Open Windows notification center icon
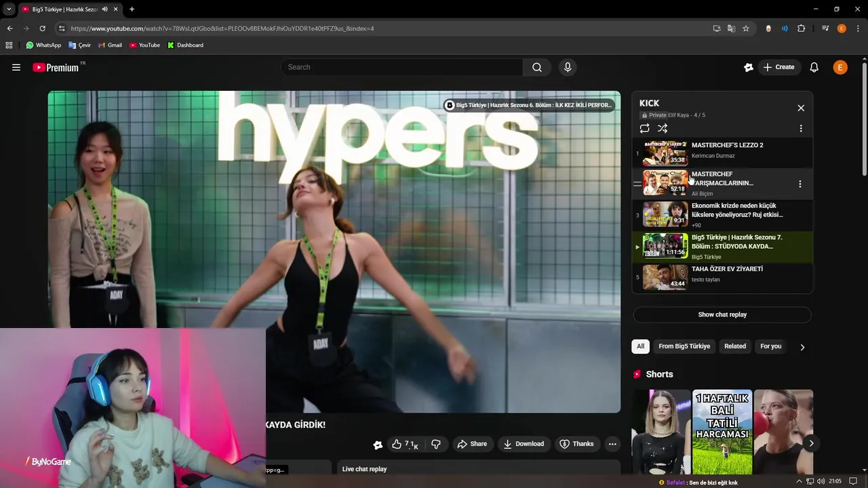Viewport: 868px width, 488px height. [853, 481]
